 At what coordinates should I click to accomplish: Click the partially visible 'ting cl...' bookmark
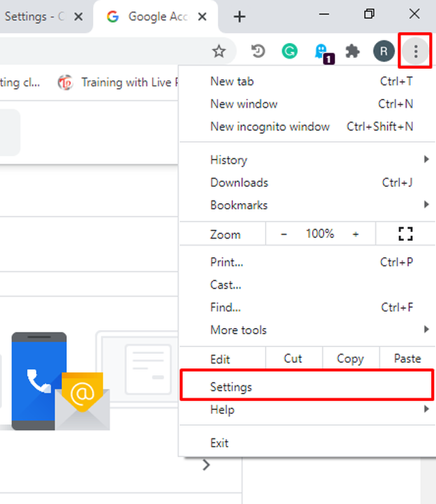pyautogui.click(x=20, y=83)
